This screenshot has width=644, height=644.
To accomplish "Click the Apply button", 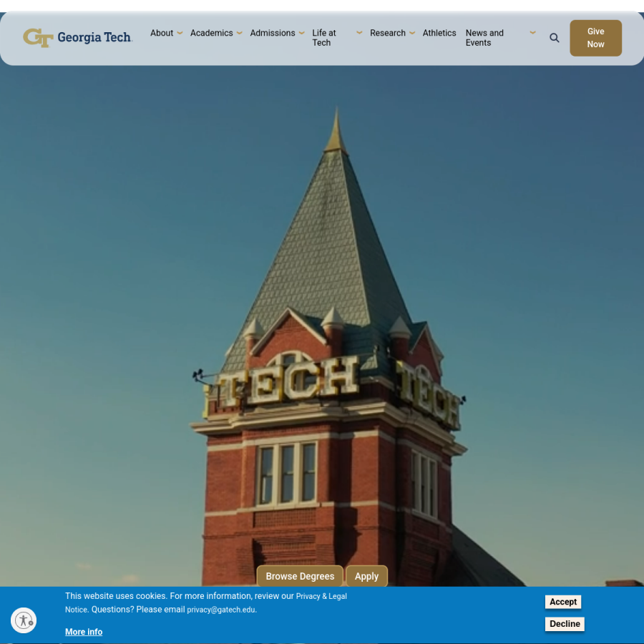I will pos(367,576).
